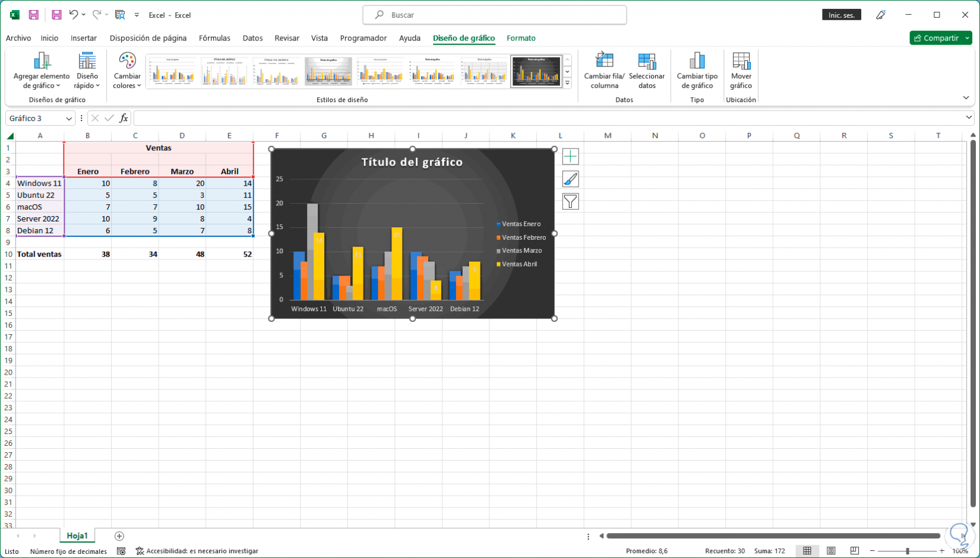
Task: Click legend entry 'Ventas Marzo'
Action: [519, 251]
